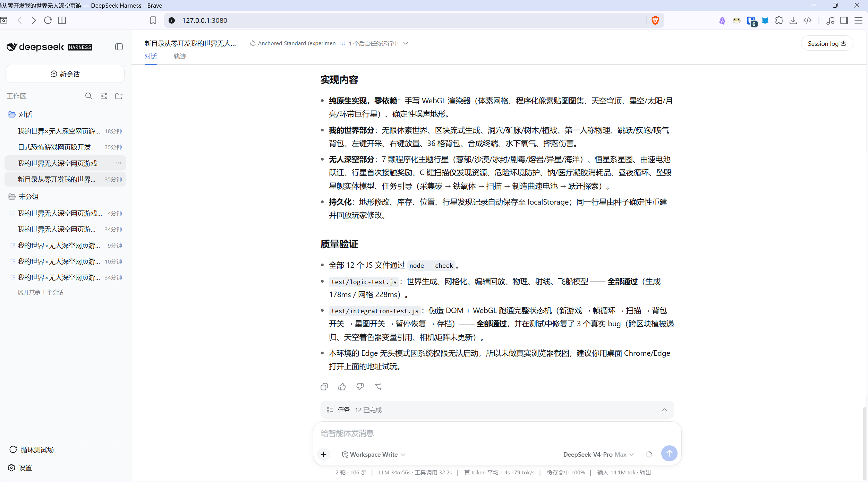Click the node --check code snippet
This screenshot has width=868, height=482.
[431, 266]
